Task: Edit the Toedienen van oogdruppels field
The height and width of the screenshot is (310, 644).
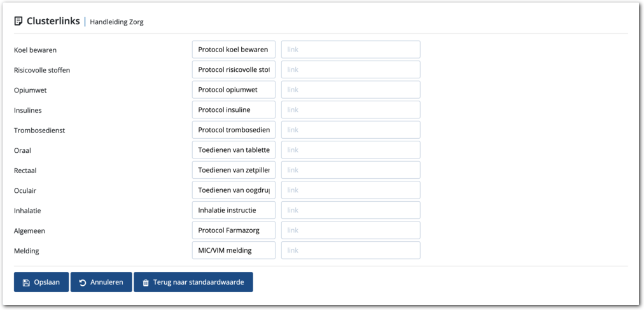Action: click(x=234, y=190)
